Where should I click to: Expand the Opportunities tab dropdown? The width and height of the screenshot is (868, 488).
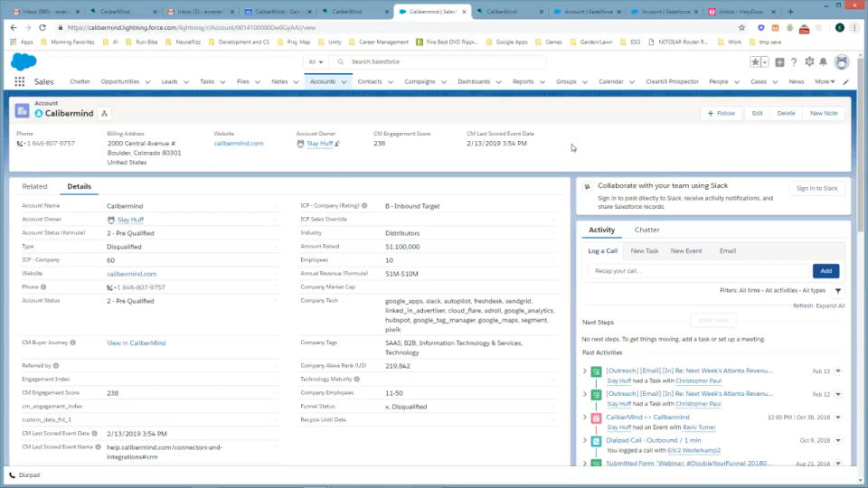149,81
